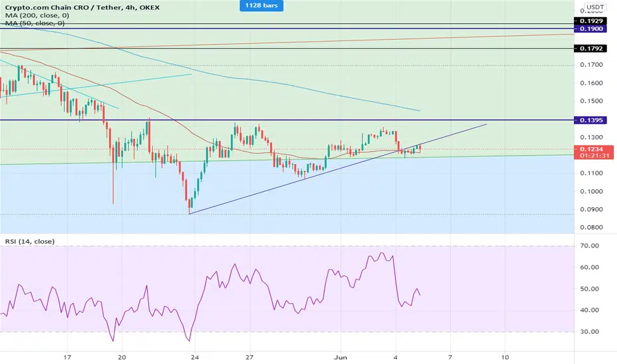Click the 10 date on time axis
617x364 pixels.
[505, 357]
